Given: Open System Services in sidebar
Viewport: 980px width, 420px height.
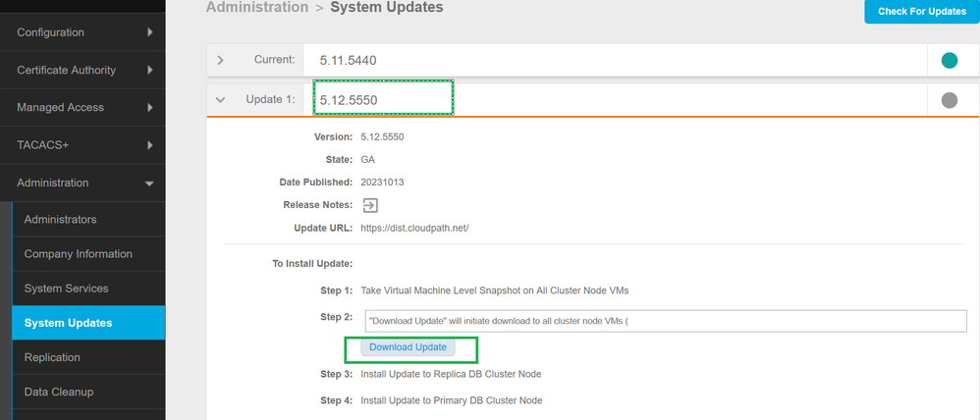Looking at the screenshot, I should coord(67,289).
